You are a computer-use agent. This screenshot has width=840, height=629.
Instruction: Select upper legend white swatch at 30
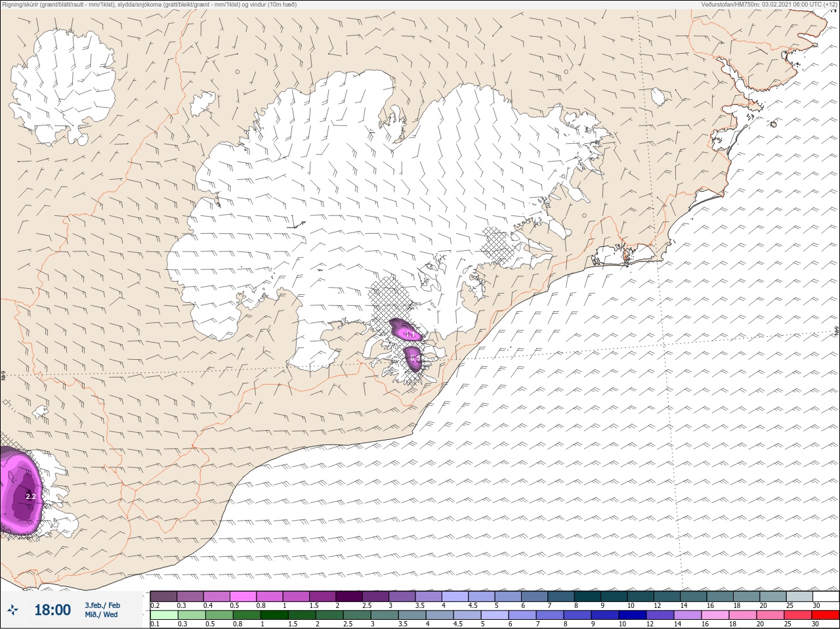826,596
